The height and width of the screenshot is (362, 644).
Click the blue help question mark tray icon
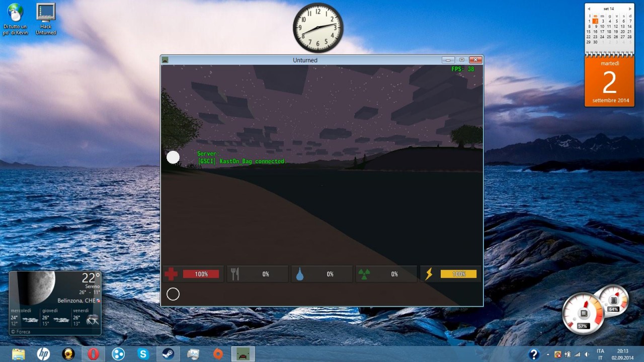[x=534, y=354]
